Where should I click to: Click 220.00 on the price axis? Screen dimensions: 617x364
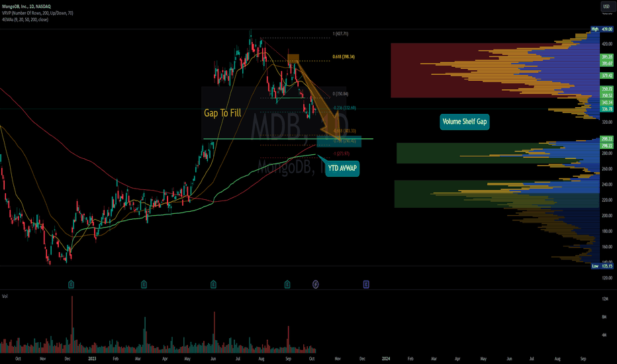607,201
